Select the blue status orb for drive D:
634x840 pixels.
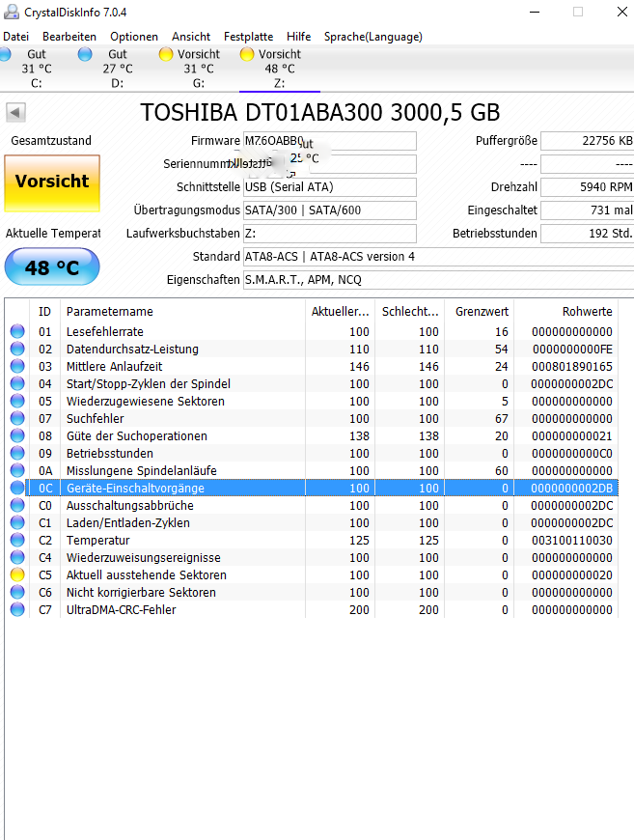[x=85, y=54]
